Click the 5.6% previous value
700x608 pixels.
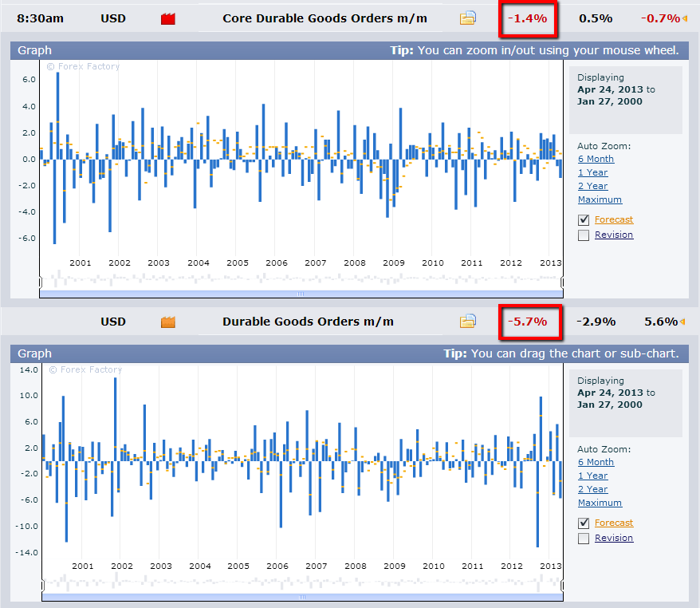[x=661, y=322]
